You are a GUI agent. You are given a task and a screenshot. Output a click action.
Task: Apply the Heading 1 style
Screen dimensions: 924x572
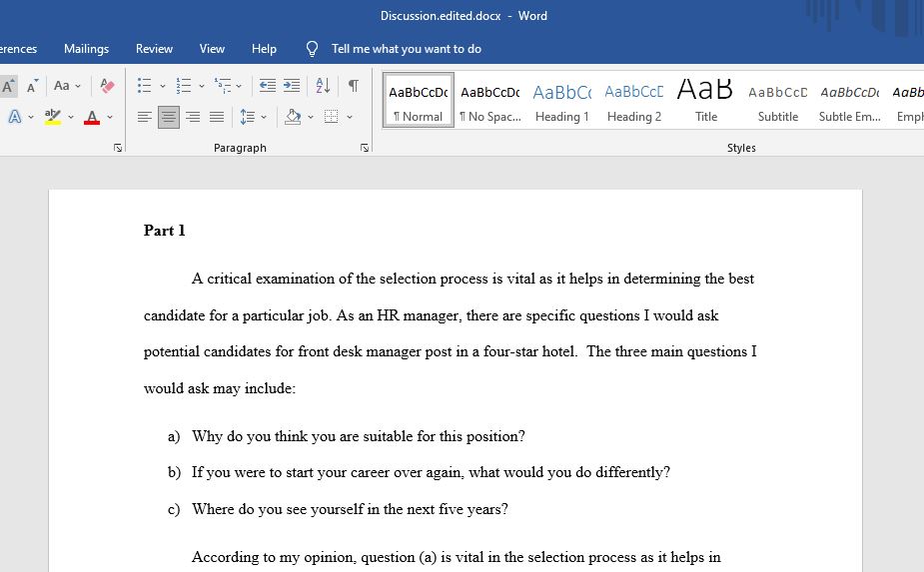562,100
